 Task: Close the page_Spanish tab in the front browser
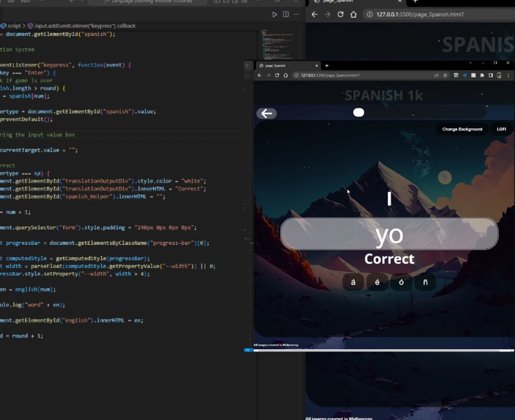[x=317, y=65]
